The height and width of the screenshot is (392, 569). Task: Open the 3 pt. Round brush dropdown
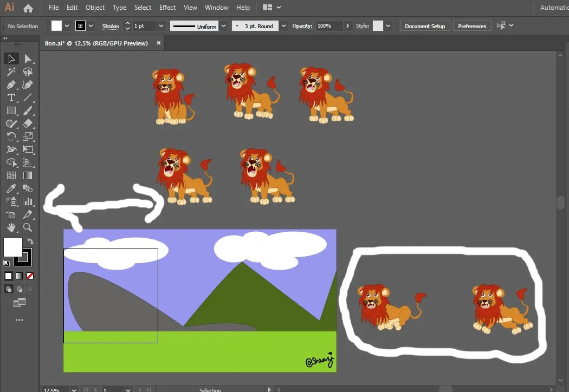click(x=284, y=26)
